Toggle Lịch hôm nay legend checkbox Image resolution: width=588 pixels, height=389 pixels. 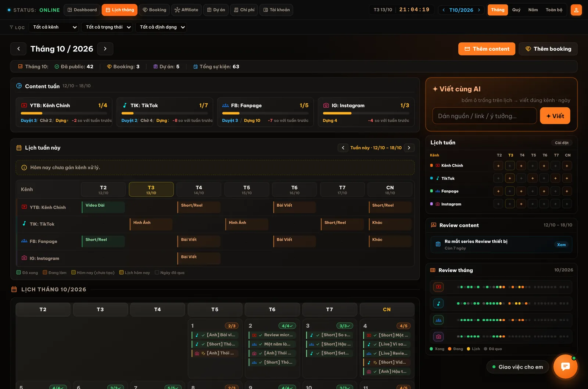tap(121, 272)
